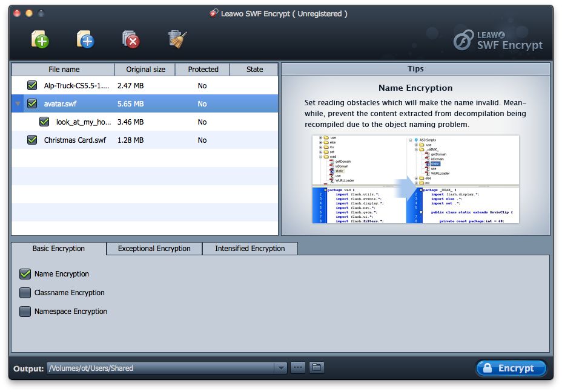Screen dimensions: 562x392
Task: Switch to Exceptional Encryption tab
Action: (x=154, y=249)
